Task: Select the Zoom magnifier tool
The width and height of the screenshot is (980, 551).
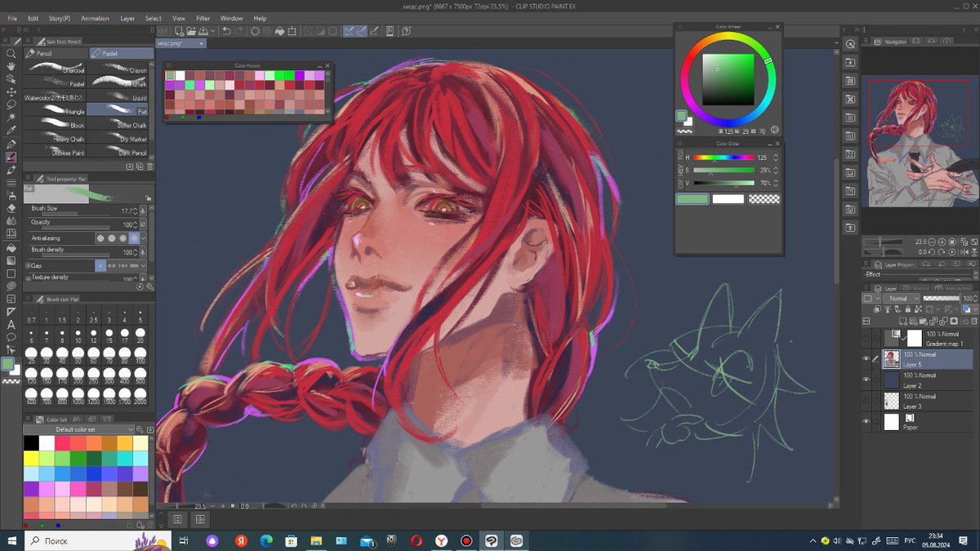Action: pos(11,53)
